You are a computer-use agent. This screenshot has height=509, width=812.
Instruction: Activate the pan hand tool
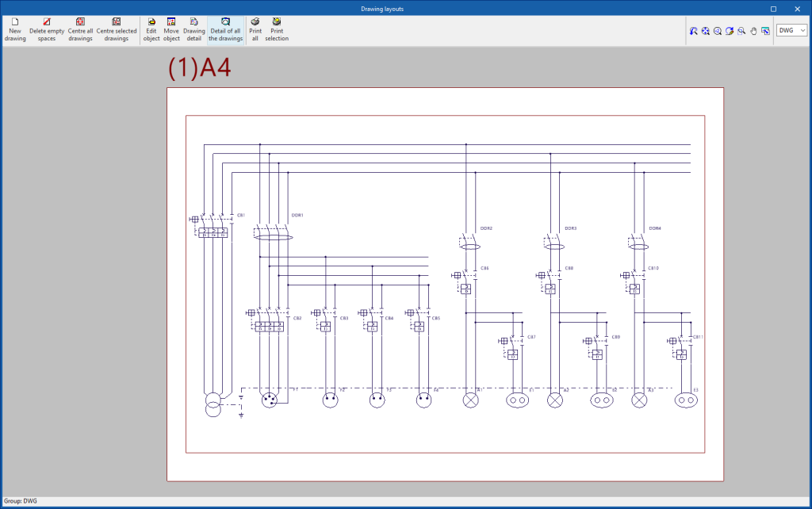(x=753, y=31)
